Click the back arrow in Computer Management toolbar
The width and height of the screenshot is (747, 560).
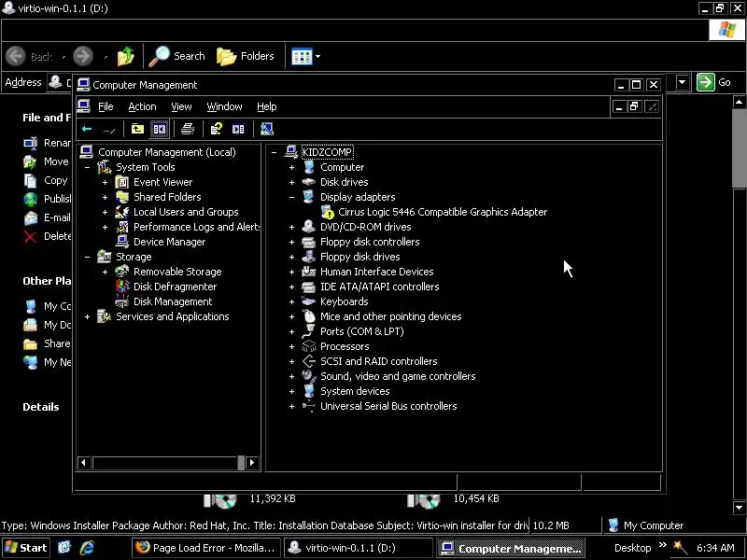[x=87, y=129]
